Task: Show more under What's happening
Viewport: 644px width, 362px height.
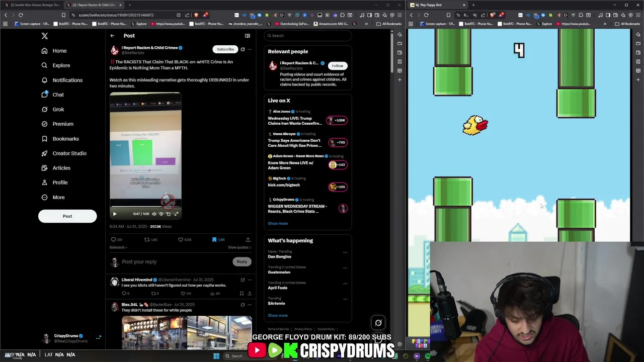Action: click(278, 315)
